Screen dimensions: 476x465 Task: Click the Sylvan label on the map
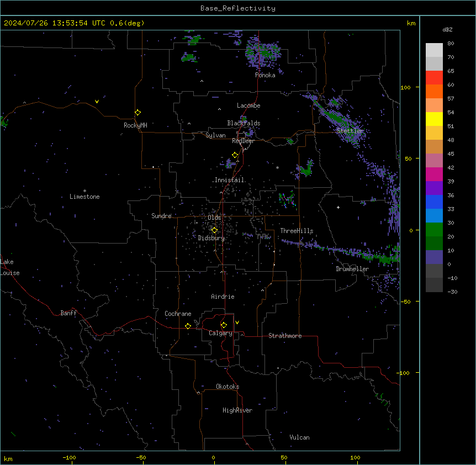pyautogui.click(x=215, y=135)
